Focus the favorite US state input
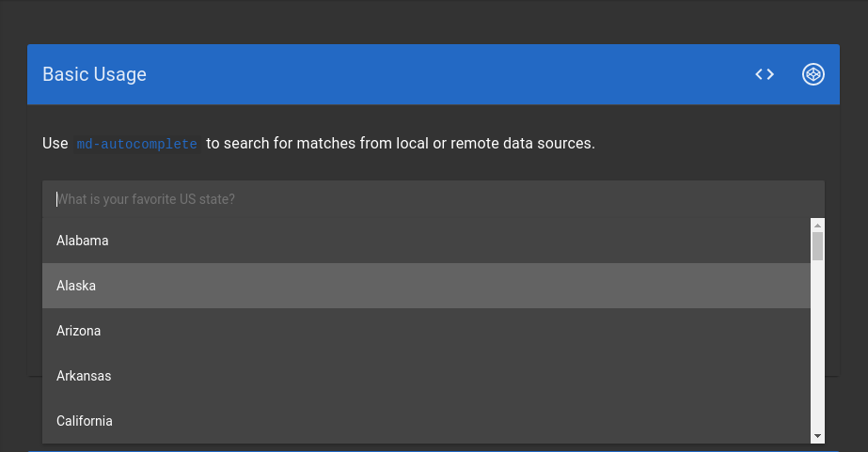 click(434, 199)
